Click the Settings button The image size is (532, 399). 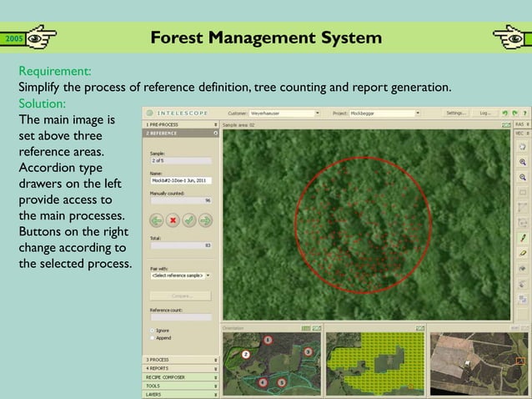click(456, 113)
